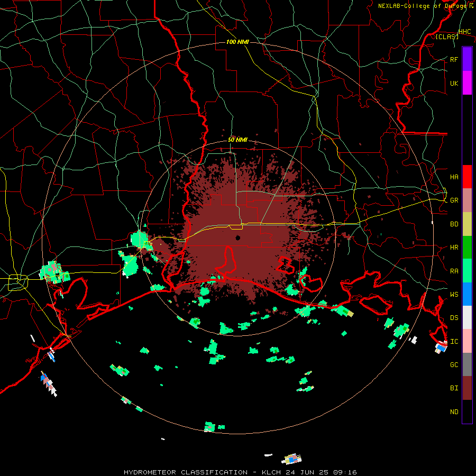Click the HHC product code label
Viewport: 476px width, 476px height.
[465, 32]
